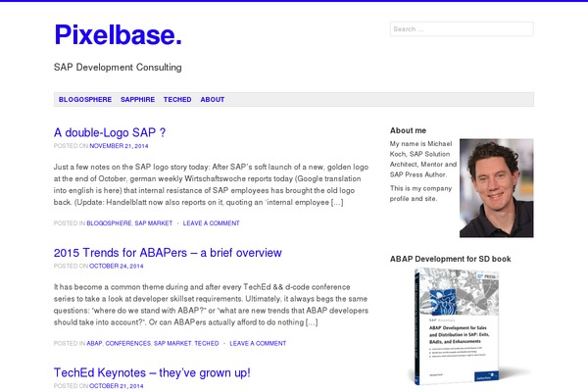Follow the October 21, 2014 date link
Viewport: 588px width, 392px height.
[x=117, y=386]
